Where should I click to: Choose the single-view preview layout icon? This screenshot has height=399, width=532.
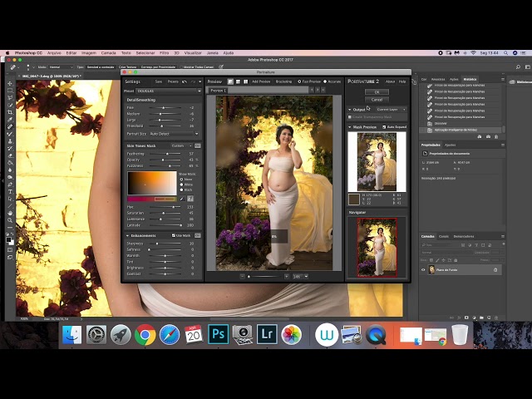coord(230,81)
